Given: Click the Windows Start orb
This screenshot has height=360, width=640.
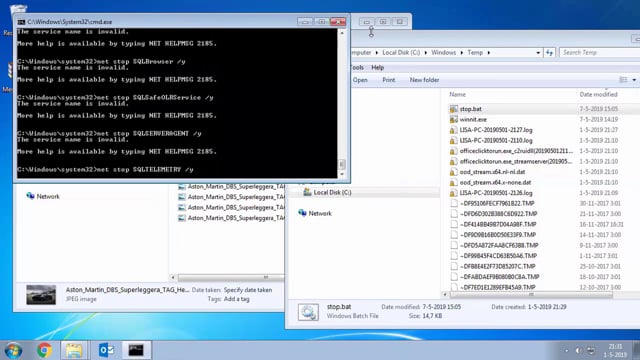Looking at the screenshot, I should point(13,351).
